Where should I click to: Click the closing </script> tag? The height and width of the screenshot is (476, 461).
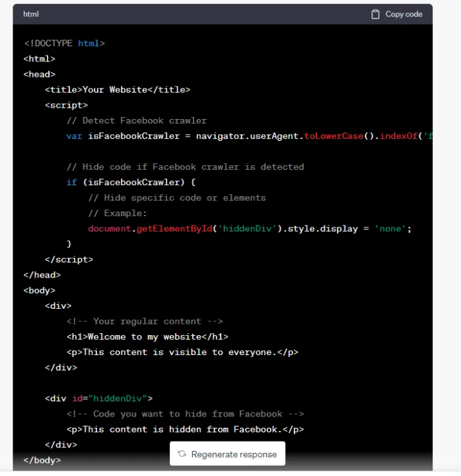pos(69,260)
